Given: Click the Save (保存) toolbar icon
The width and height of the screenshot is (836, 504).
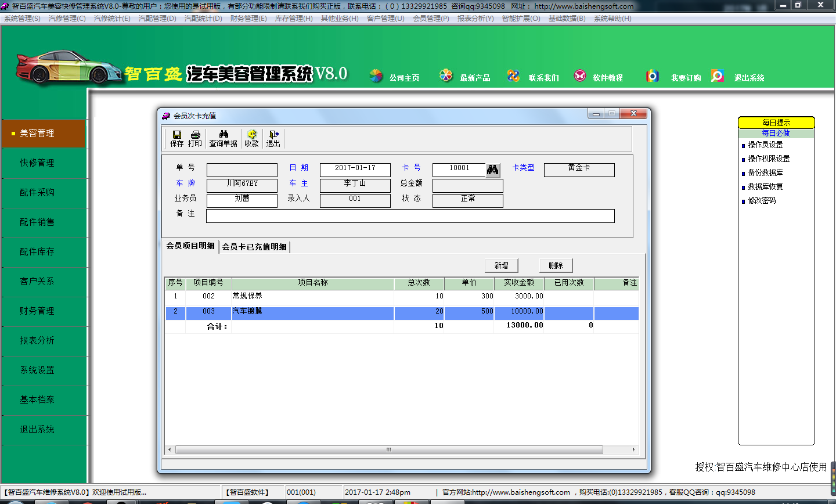Looking at the screenshot, I should [x=176, y=139].
